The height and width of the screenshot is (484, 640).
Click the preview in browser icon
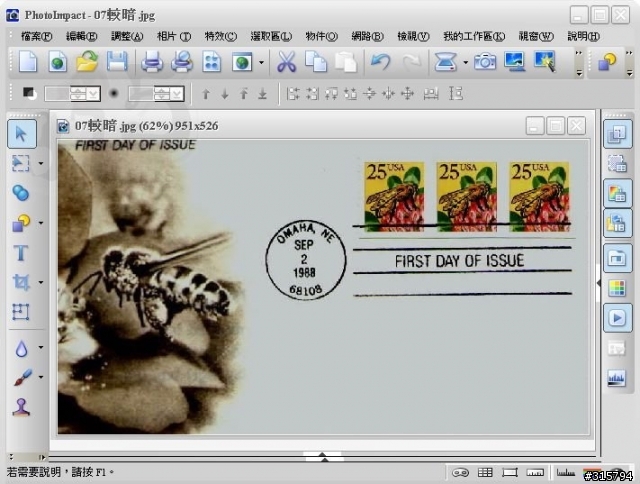(242, 62)
